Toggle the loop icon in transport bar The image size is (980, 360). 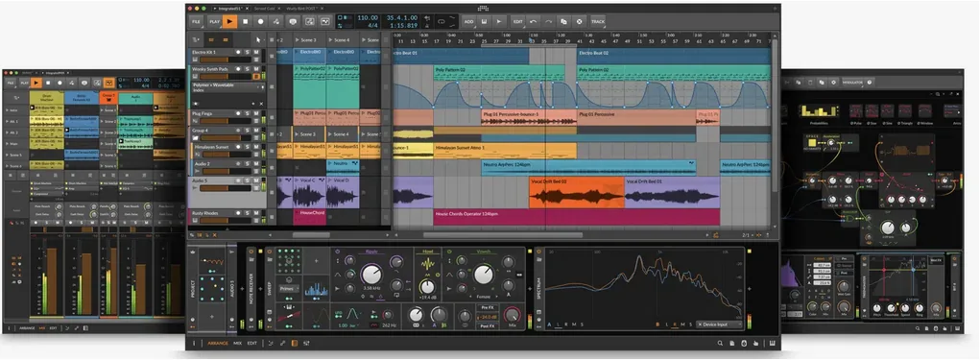tap(441, 21)
